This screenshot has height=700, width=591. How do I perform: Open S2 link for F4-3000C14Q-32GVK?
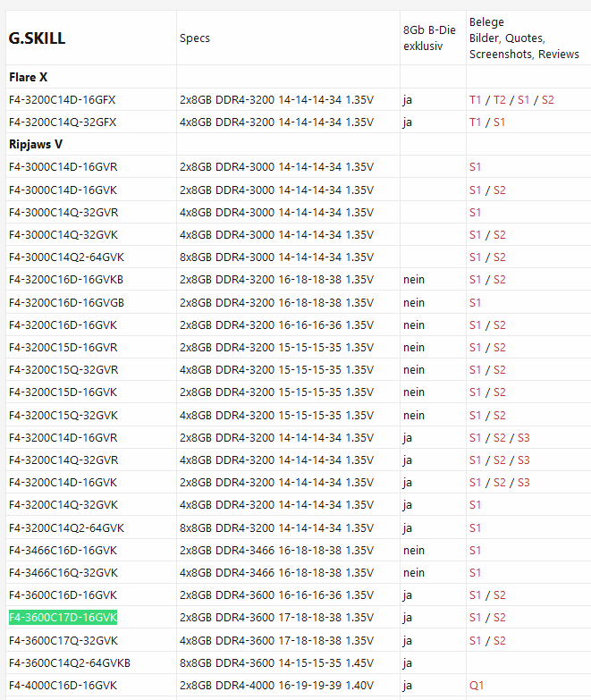(499, 235)
